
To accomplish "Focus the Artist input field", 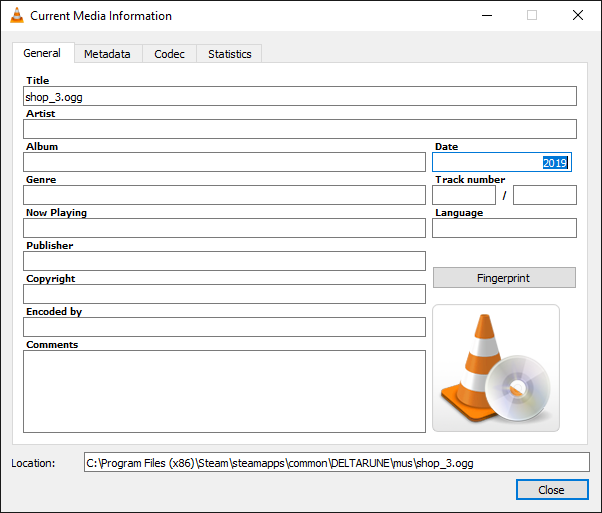I will (x=299, y=129).
